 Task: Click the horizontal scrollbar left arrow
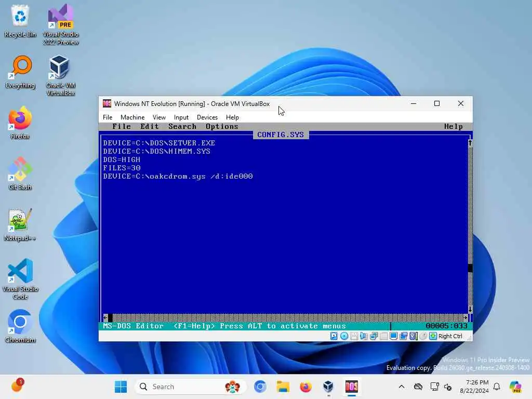(105, 317)
